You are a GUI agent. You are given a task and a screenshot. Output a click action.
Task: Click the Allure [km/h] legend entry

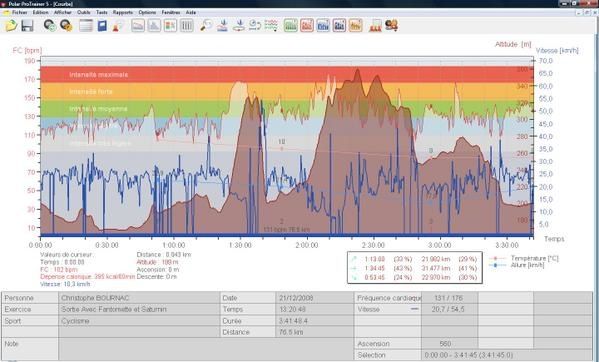[518, 265]
